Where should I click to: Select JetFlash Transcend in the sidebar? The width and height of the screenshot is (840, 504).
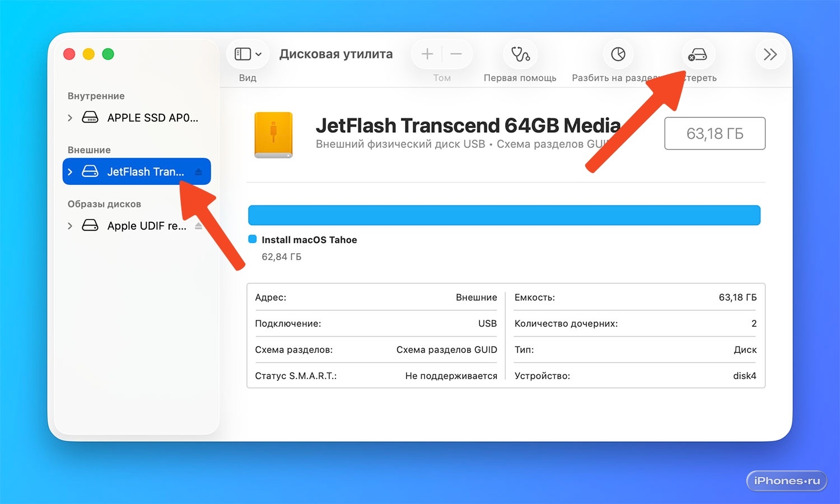pyautogui.click(x=137, y=171)
